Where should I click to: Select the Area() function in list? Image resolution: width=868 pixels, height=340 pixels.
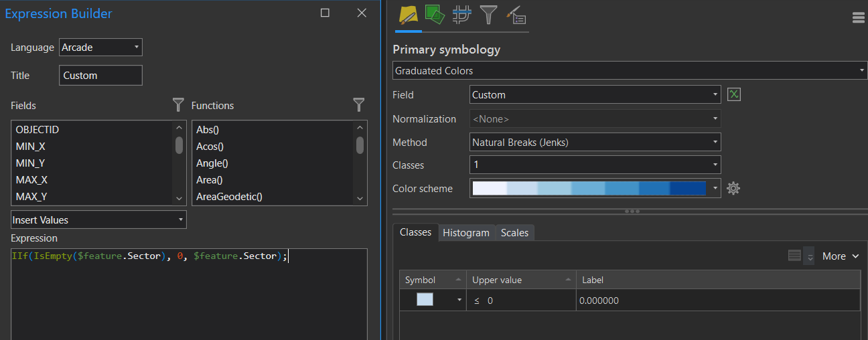(209, 180)
